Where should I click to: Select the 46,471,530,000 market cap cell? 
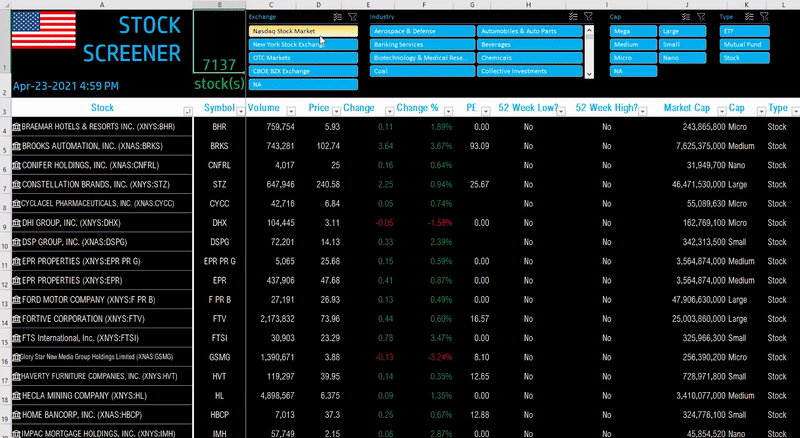tap(687, 184)
